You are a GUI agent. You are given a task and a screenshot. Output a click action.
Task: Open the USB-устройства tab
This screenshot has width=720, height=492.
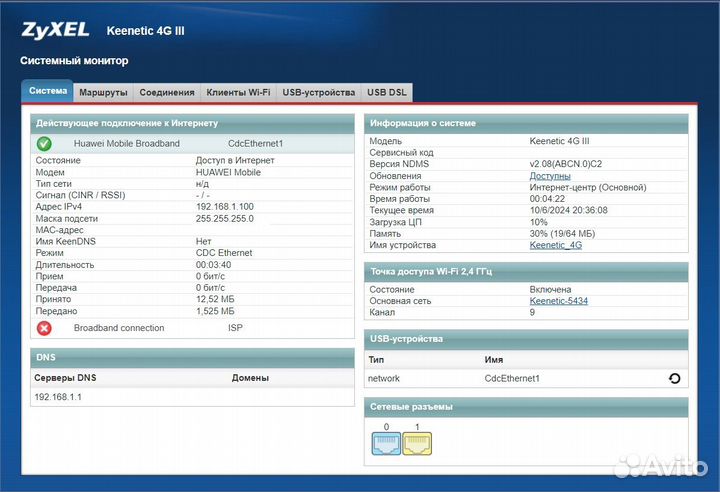coord(318,92)
